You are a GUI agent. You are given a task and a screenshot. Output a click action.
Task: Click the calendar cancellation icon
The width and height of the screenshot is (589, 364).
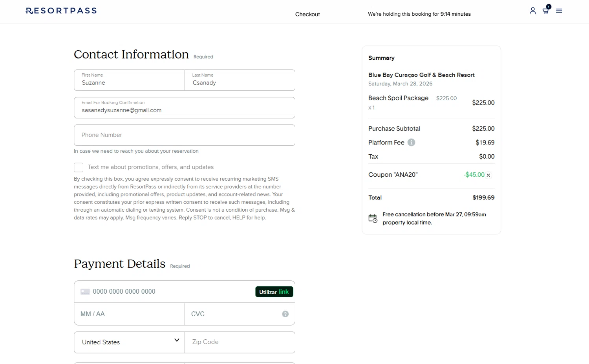(x=373, y=218)
